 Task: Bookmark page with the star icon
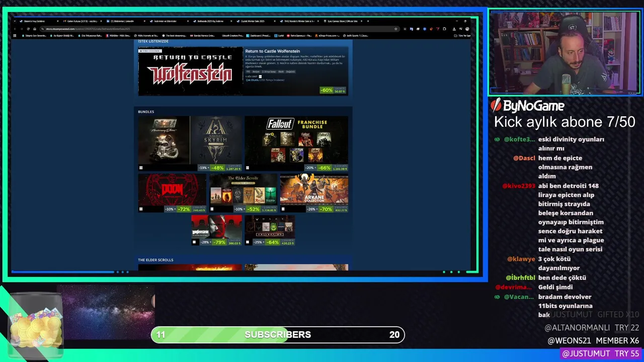click(x=396, y=29)
